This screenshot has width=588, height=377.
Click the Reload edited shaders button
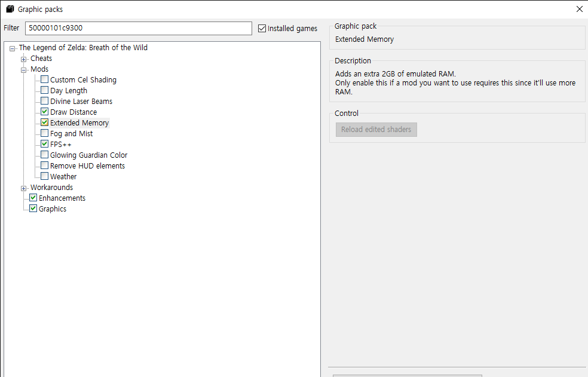pyautogui.click(x=376, y=130)
